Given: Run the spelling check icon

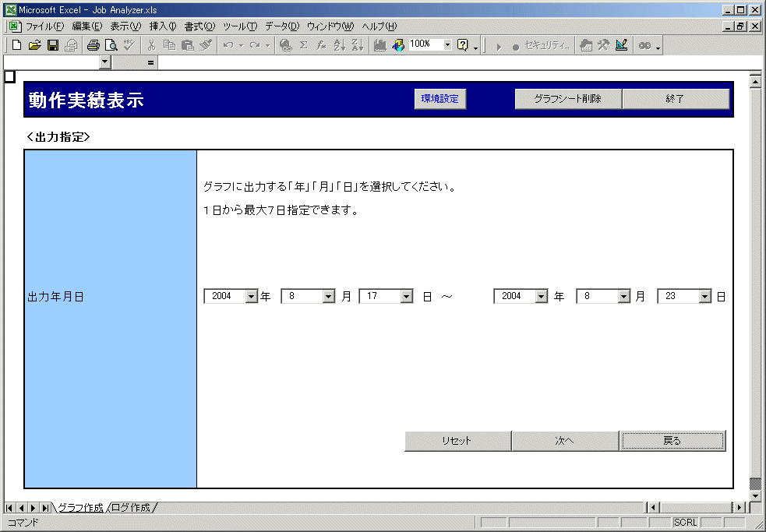Looking at the screenshot, I should point(129,45).
